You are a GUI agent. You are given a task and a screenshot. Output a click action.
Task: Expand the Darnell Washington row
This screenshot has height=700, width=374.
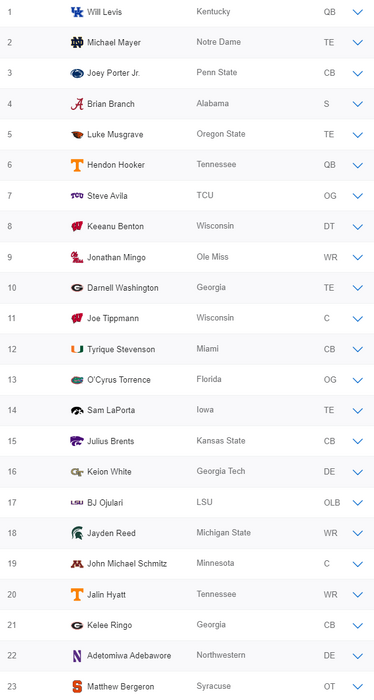tap(357, 288)
